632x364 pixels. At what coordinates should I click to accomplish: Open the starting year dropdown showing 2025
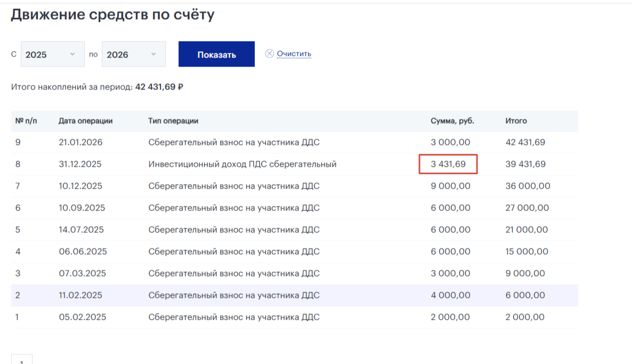52,53
